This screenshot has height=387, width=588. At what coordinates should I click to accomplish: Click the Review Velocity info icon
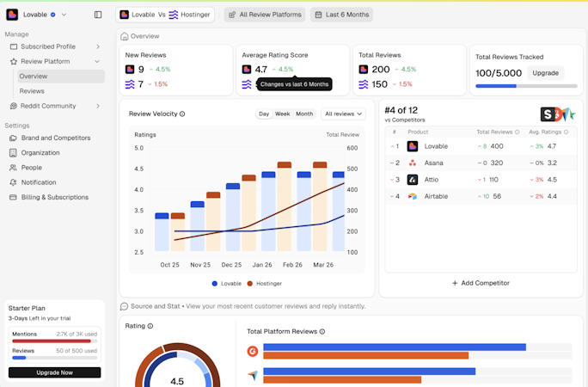pyautogui.click(x=182, y=114)
